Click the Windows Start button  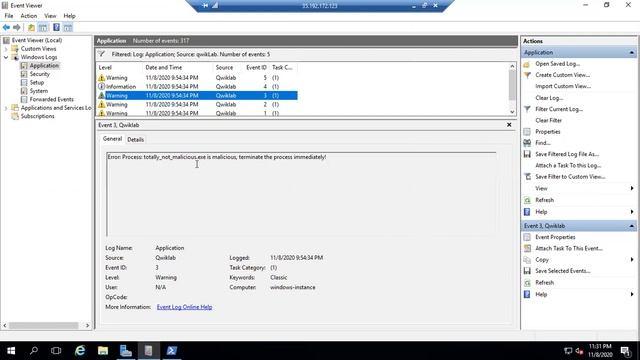[11, 351]
